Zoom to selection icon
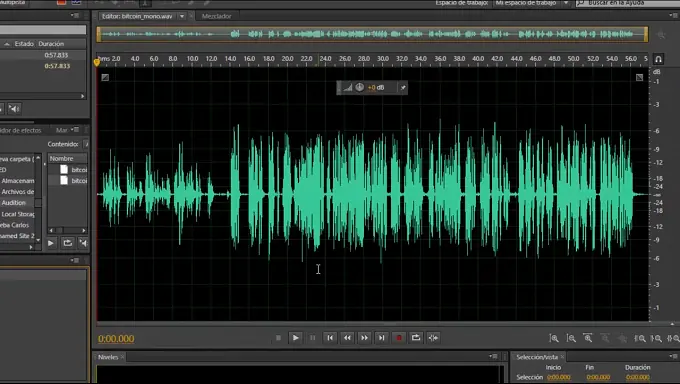This screenshot has height=384, width=680. coord(673,338)
